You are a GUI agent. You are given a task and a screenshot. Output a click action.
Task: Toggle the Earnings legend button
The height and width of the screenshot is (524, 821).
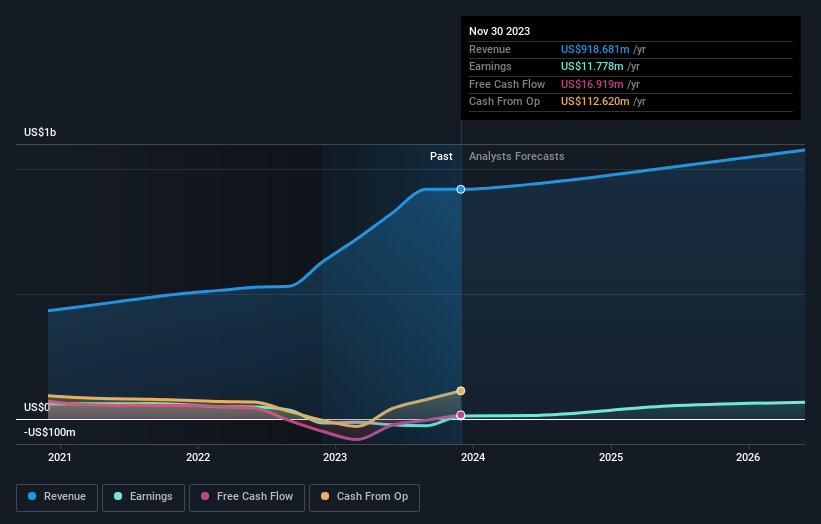(143, 497)
